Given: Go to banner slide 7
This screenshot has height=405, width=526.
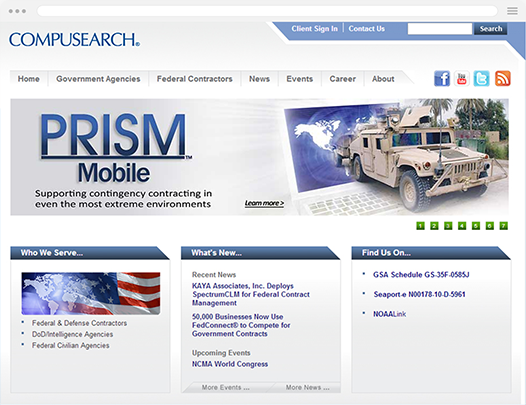Looking at the screenshot, I should pos(504,226).
